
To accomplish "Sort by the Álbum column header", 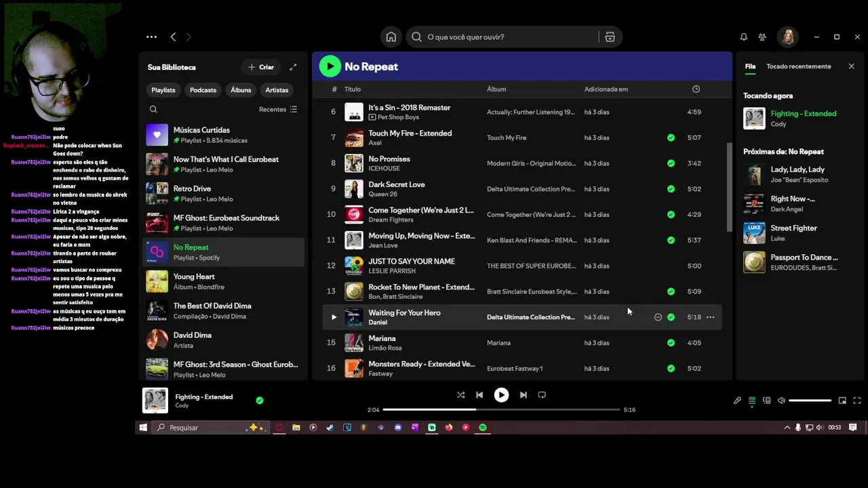I will (496, 89).
